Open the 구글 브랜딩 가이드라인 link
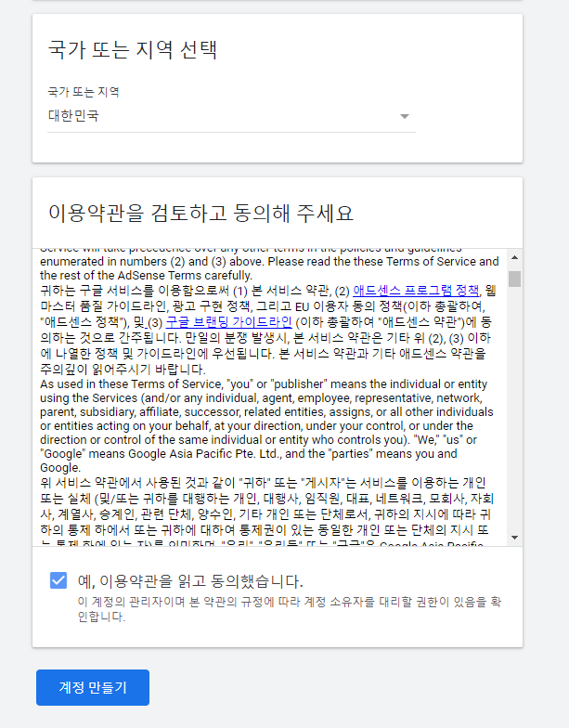Image resolution: width=569 pixels, height=728 pixels. (228, 321)
